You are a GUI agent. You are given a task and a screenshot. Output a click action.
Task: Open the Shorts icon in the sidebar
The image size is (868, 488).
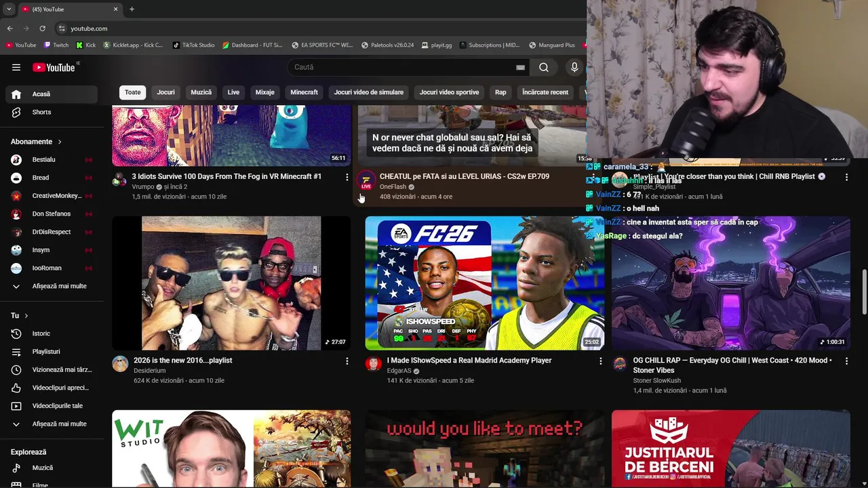16,112
